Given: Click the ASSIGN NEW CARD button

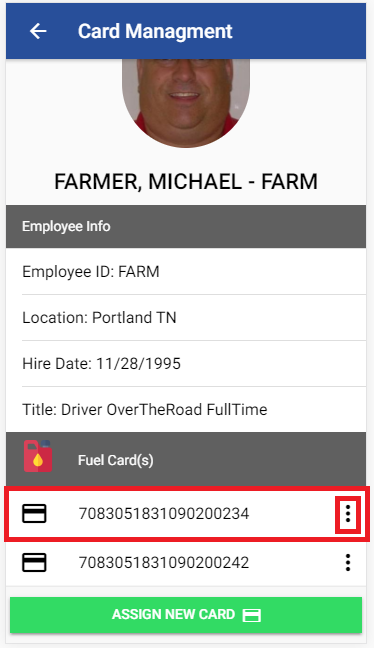Looking at the screenshot, I should click(x=186, y=615).
